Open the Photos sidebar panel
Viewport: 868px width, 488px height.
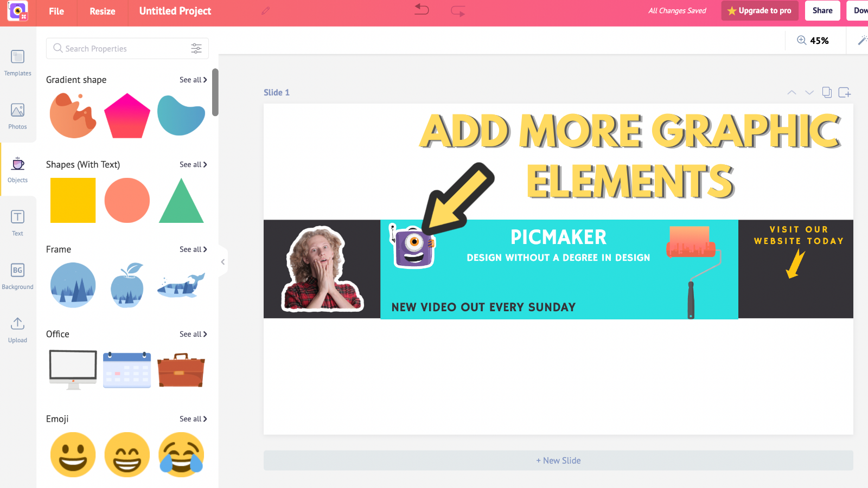(x=17, y=116)
